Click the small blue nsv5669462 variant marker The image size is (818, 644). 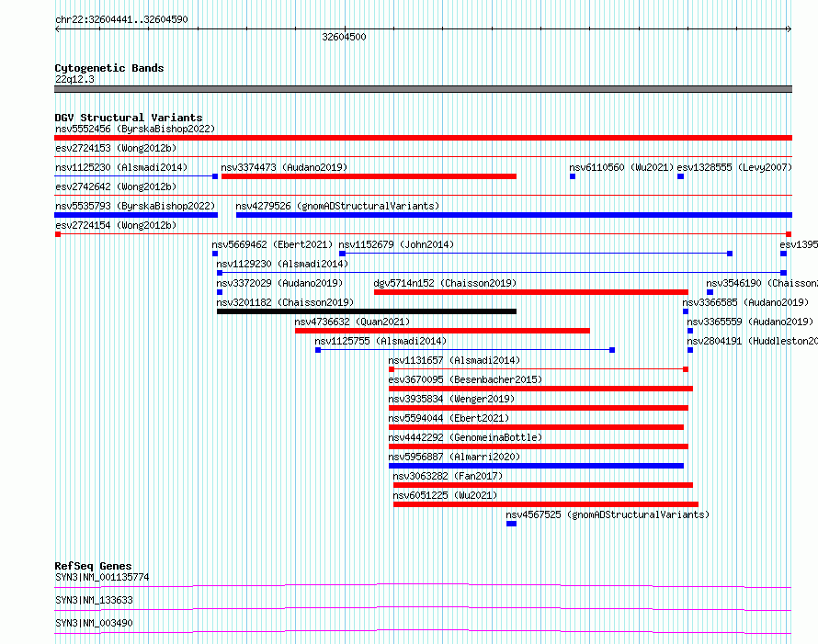215,254
